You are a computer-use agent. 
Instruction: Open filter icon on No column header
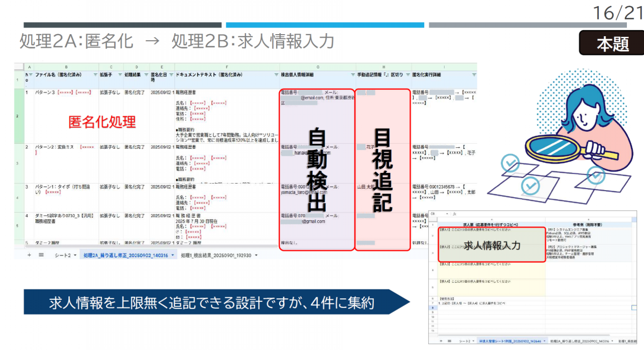click(31, 74)
